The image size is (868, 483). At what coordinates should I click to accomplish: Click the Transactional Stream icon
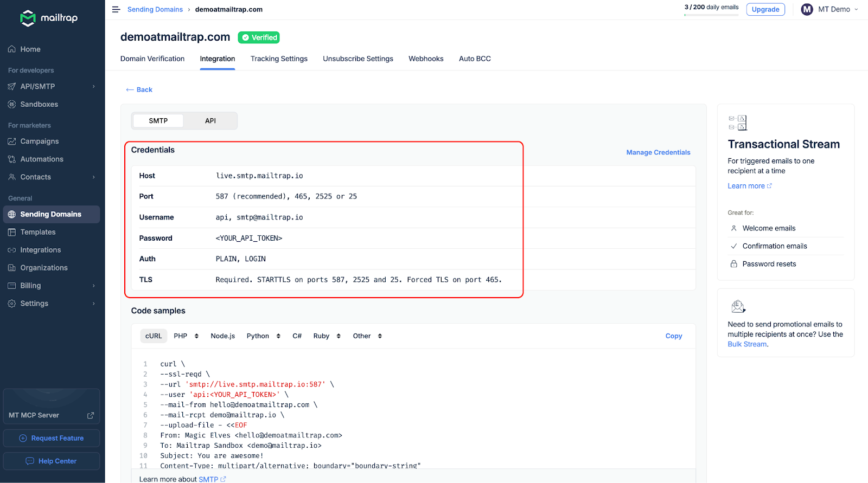(738, 123)
